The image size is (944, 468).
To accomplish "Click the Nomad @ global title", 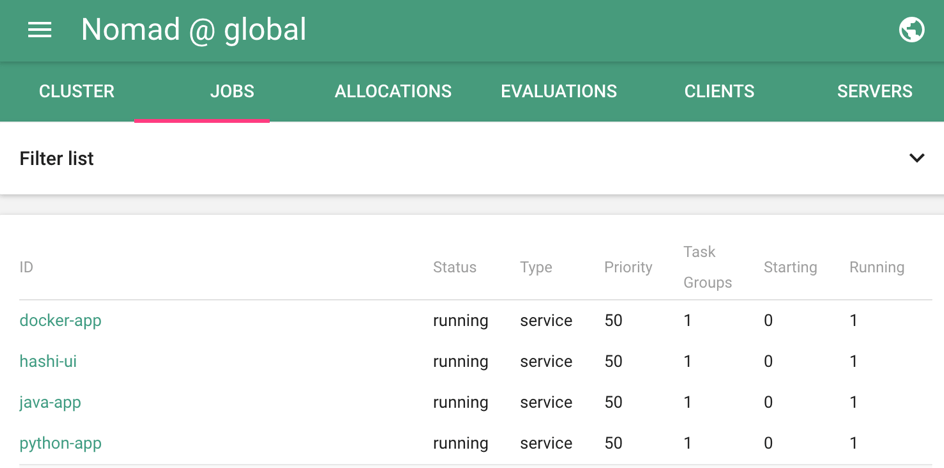I will click(194, 30).
